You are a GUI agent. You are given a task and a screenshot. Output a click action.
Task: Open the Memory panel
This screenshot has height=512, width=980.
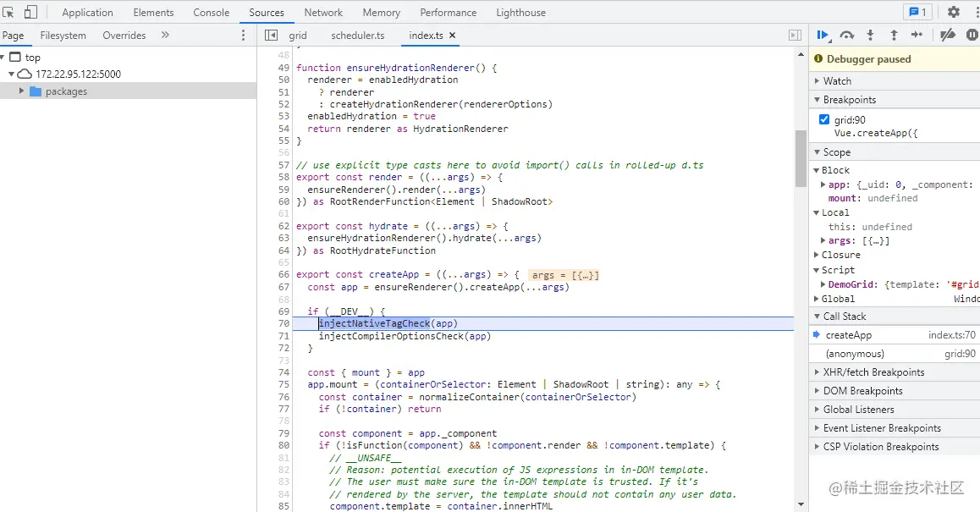point(381,13)
